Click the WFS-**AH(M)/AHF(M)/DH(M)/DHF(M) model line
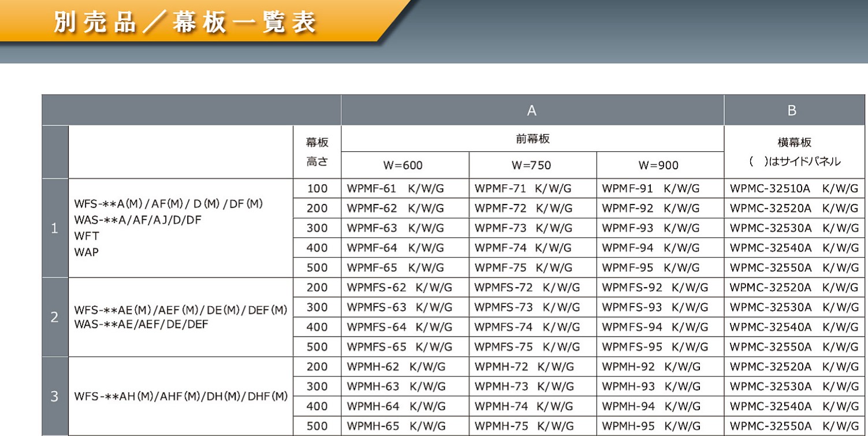 [x=181, y=396]
